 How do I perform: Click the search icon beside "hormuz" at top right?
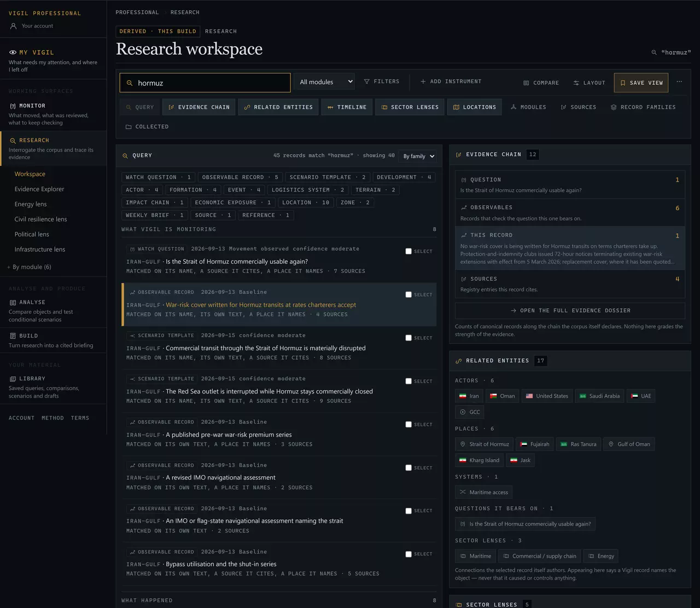654,53
